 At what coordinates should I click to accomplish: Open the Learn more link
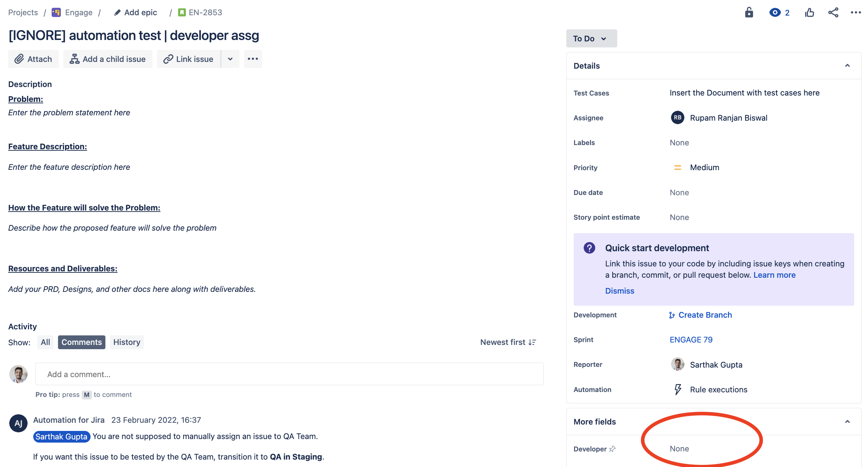coord(774,275)
